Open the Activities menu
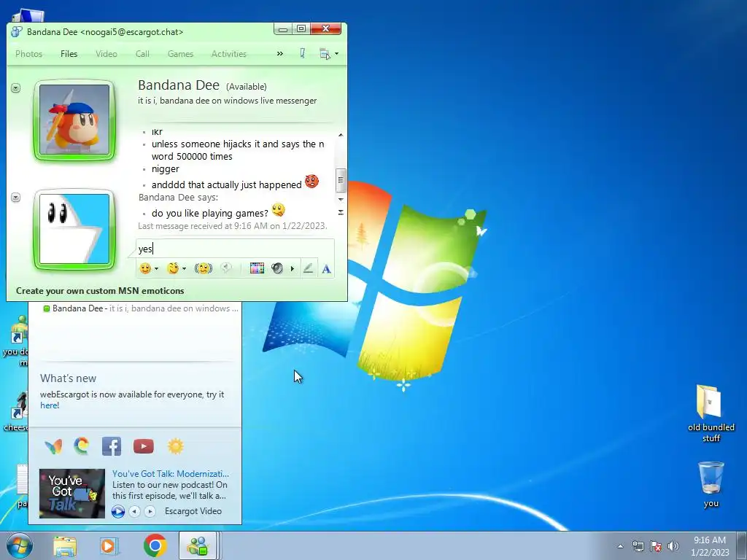Screen dimensions: 747x560 [228, 54]
